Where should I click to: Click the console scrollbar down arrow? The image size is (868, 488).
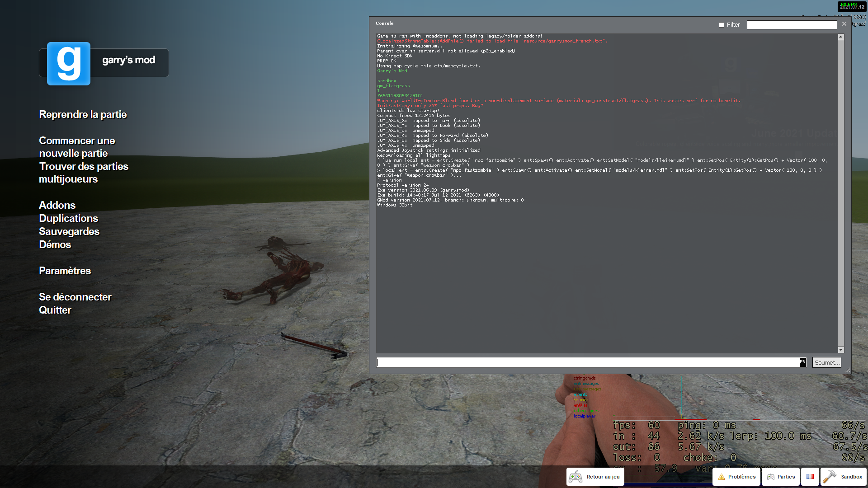[x=841, y=350]
